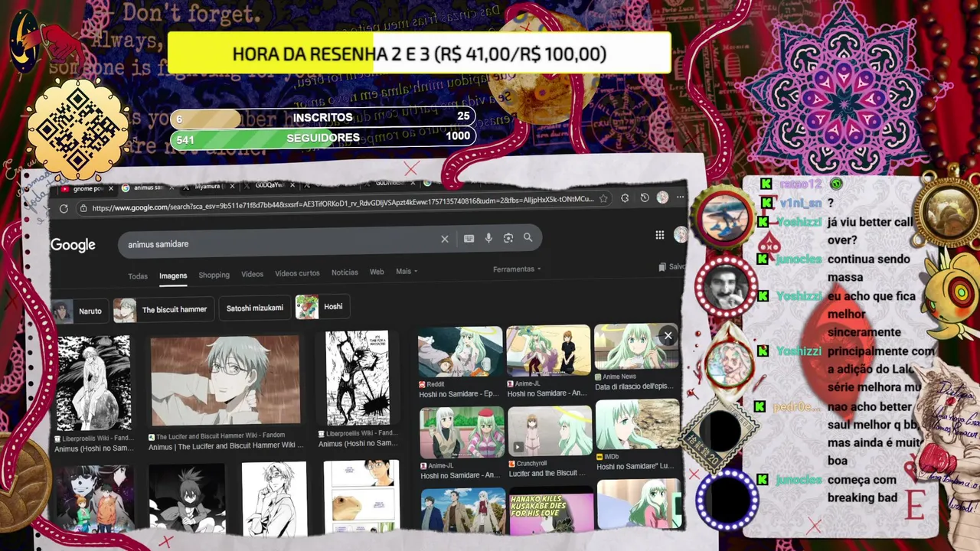The image size is (980, 551).
Task: Open the black-and-white manga figure sitting on sphere
Action: click(x=94, y=384)
